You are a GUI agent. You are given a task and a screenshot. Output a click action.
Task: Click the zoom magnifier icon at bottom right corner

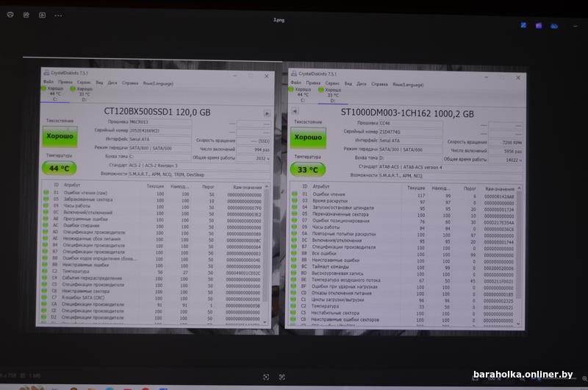point(584,379)
